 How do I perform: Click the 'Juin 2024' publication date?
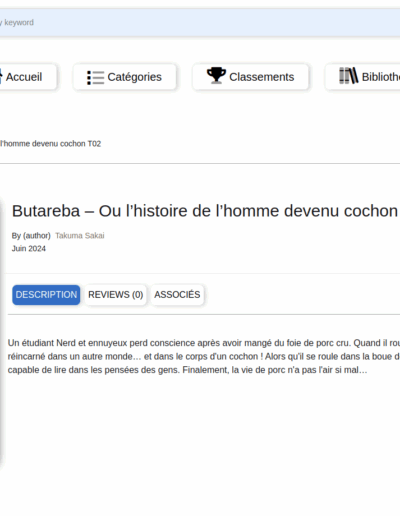coord(29,249)
